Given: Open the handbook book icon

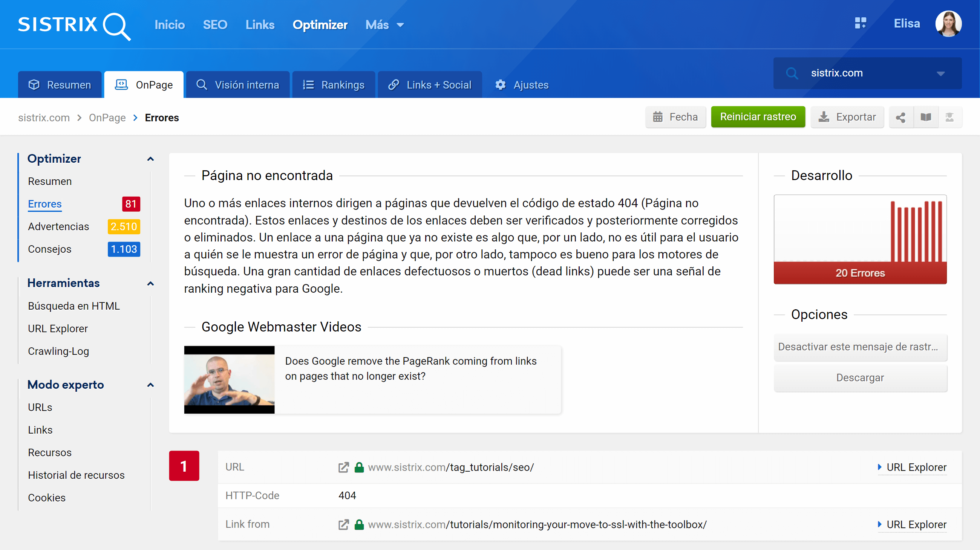Looking at the screenshot, I should (x=925, y=117).
